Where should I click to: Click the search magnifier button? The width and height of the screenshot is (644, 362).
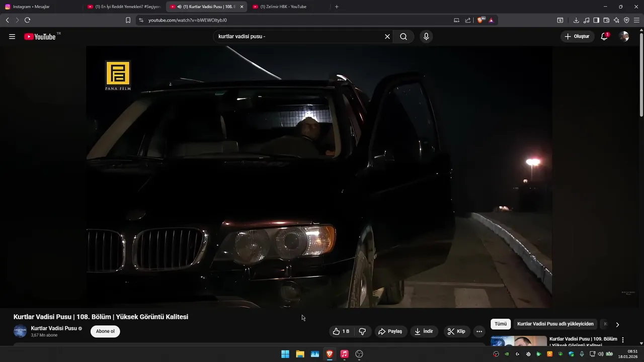click(x=404, y=37)
